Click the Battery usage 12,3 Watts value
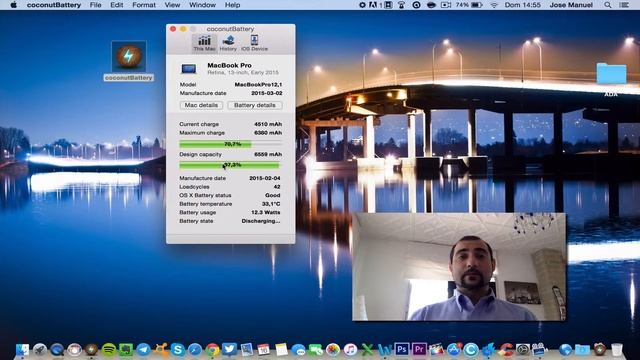Screen dimensions: 640x360 pyautogui.click(x=266, y=212)
